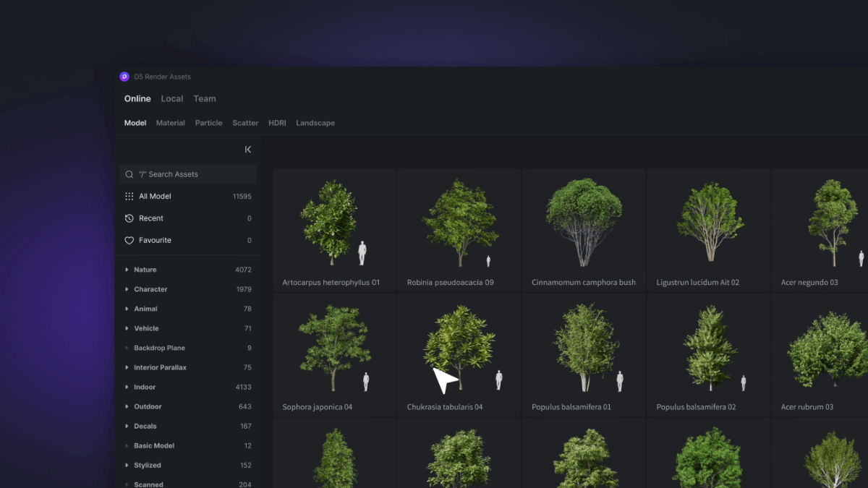Click the D5 Render logo icon

[x=123, y=76]
